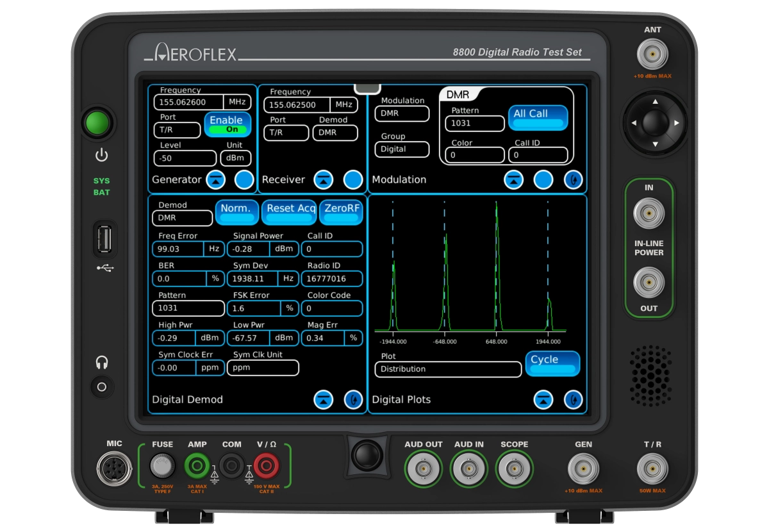Open the Modulation DMR selector
This screenshot has height=532, width=769.
tap(402, 113)
